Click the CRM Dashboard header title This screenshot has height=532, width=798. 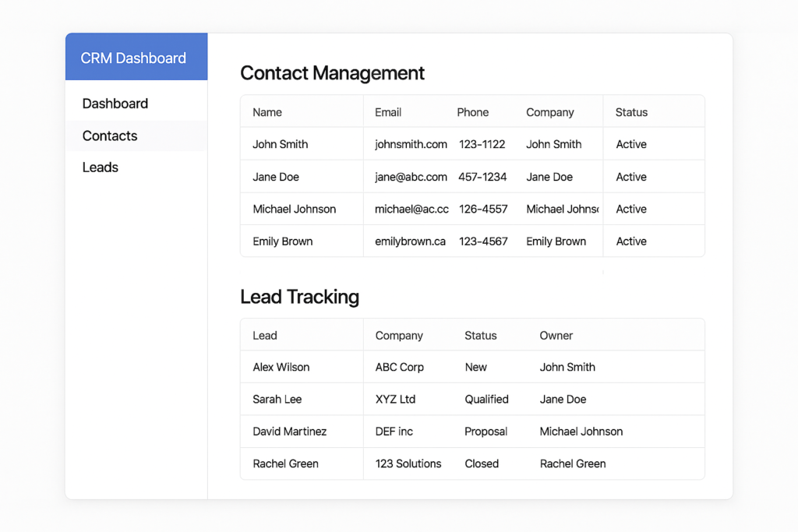(133, 58)
